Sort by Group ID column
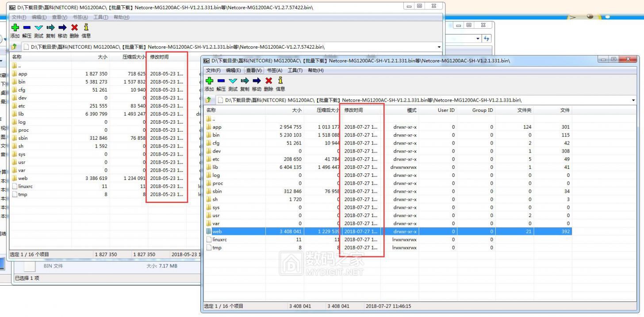This screenshot has height=317, width=644. click(476, 110)
